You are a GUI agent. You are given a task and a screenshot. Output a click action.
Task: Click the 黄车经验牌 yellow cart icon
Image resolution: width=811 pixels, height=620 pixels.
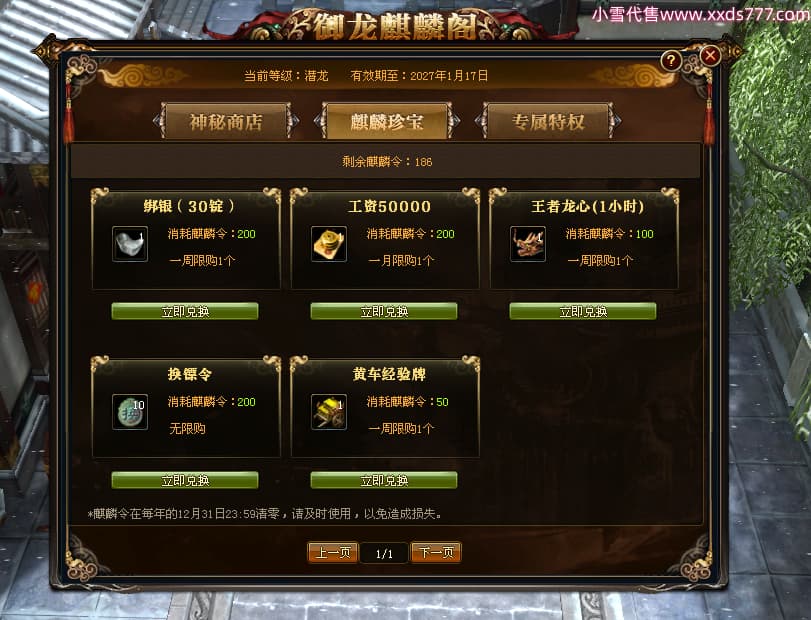329,412
